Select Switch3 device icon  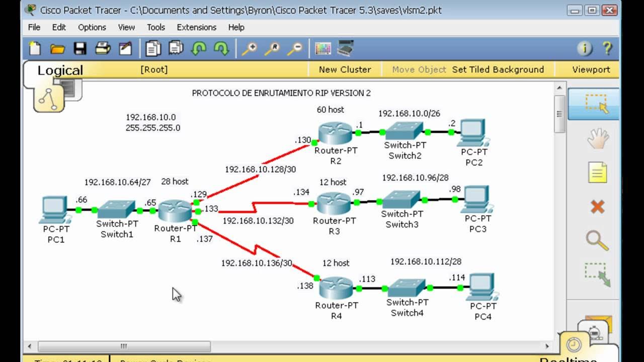[401, 200]
